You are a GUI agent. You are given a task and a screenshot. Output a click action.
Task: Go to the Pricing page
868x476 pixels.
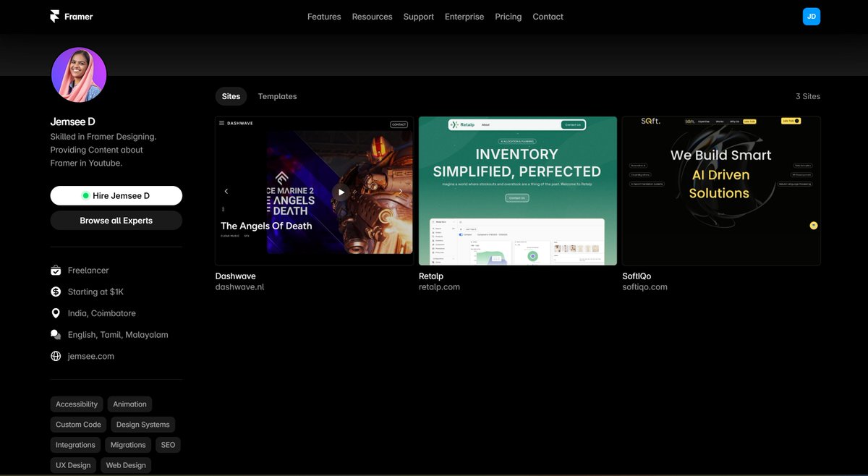[x=509, y=17]
